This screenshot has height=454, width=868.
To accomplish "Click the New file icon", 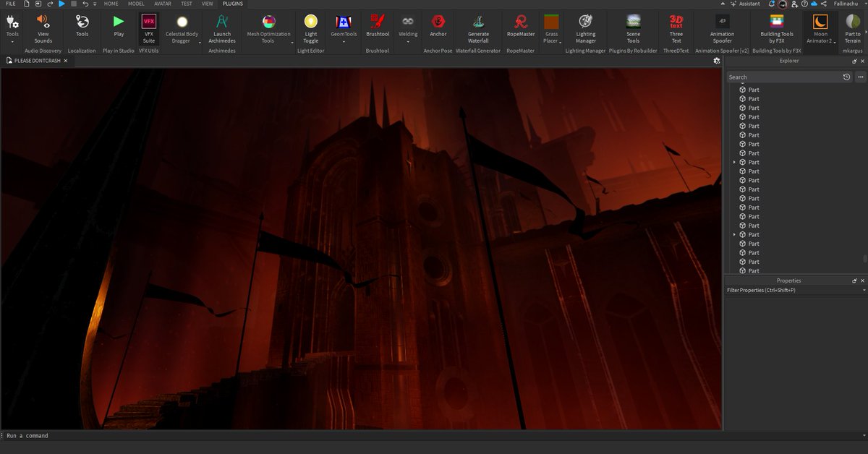I will tap(27, 4).
